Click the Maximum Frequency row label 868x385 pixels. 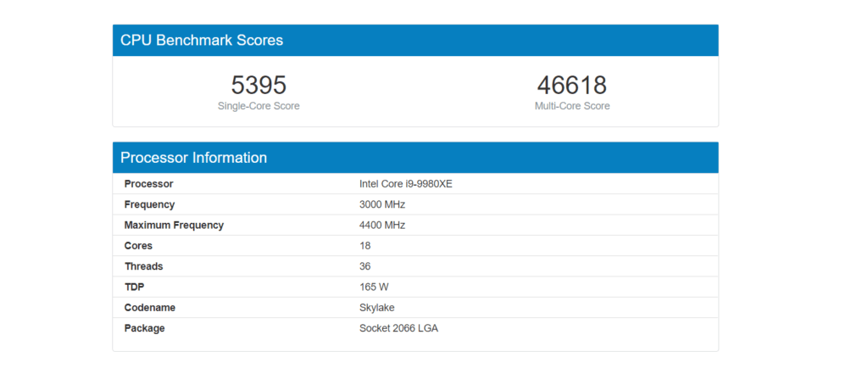(174, 226)
